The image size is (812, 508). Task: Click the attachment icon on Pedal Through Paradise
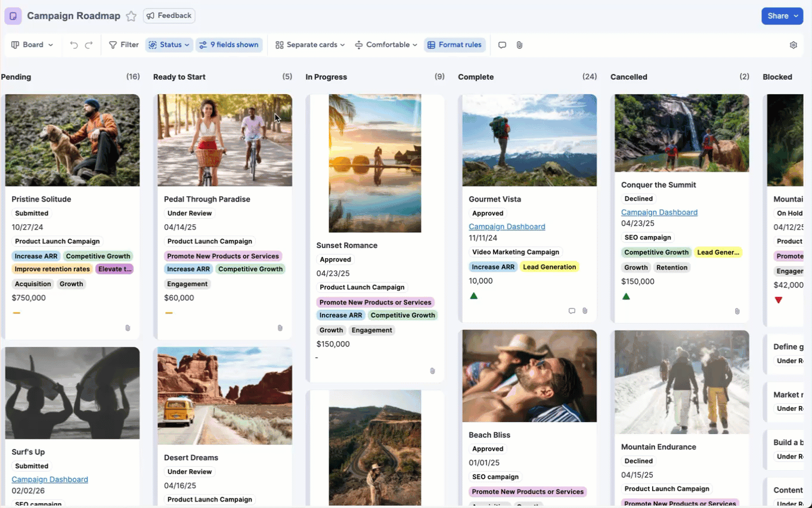(x=280, y=328)
